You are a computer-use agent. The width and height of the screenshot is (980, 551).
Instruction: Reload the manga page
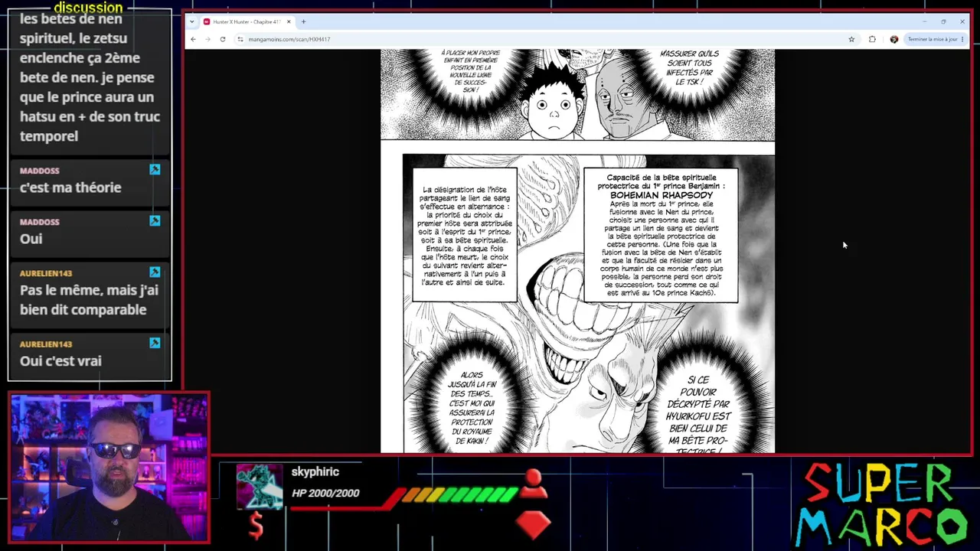pyautogui.click(x=223, y=39)
